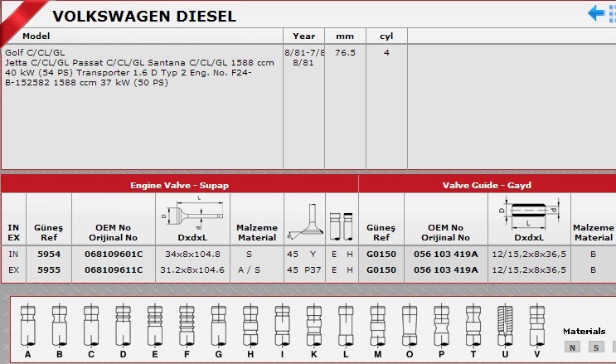
Task: Select valve stem end type H icon
Action: coord(250,325)
